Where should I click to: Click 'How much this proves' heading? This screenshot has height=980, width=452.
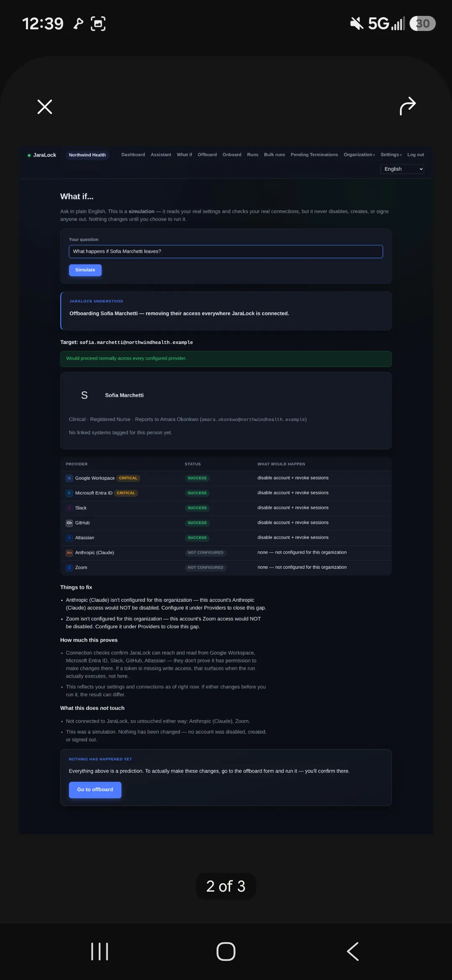pyautogui.click(x=89, y=640)
